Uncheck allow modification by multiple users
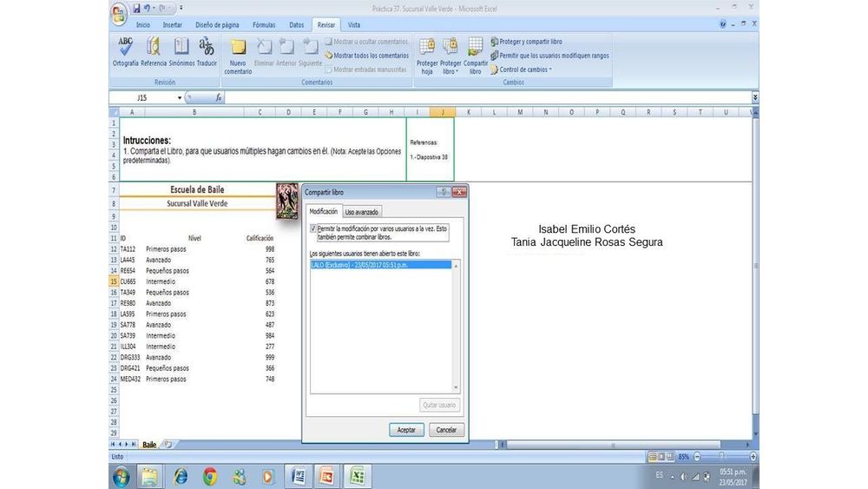Screen dimensions: 868x489 313,228
